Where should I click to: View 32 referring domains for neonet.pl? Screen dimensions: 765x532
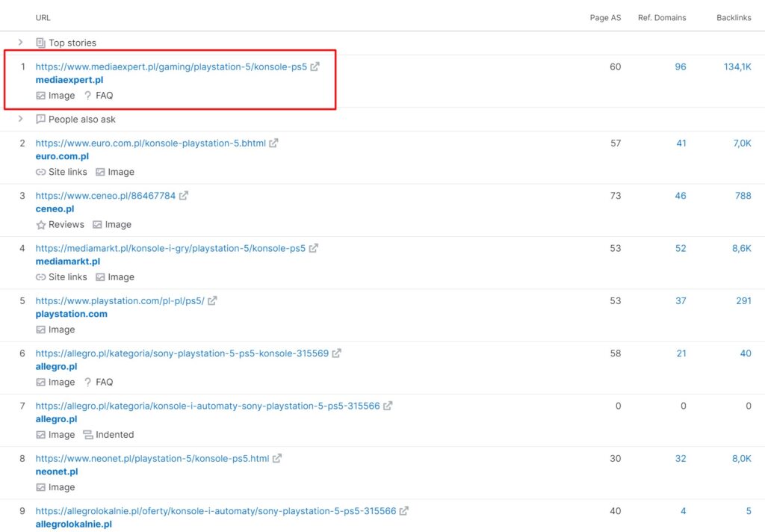point(681,459)
